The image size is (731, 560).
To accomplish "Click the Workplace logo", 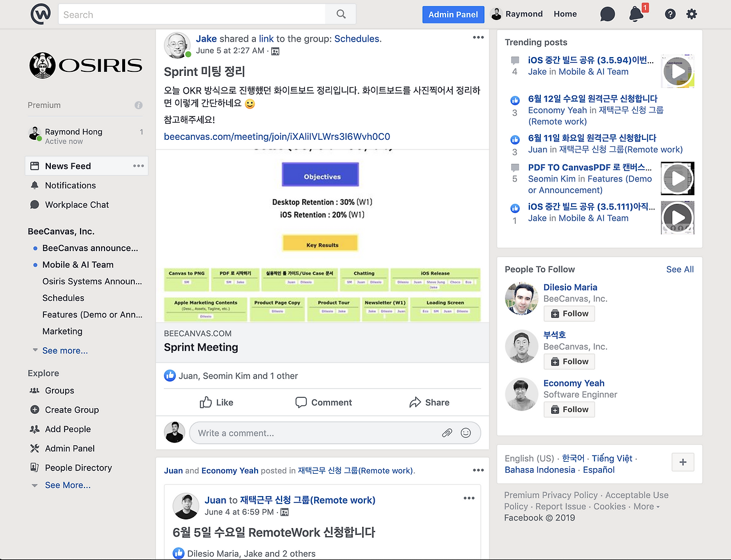I will pyautogui.click(x=41, y=14).
